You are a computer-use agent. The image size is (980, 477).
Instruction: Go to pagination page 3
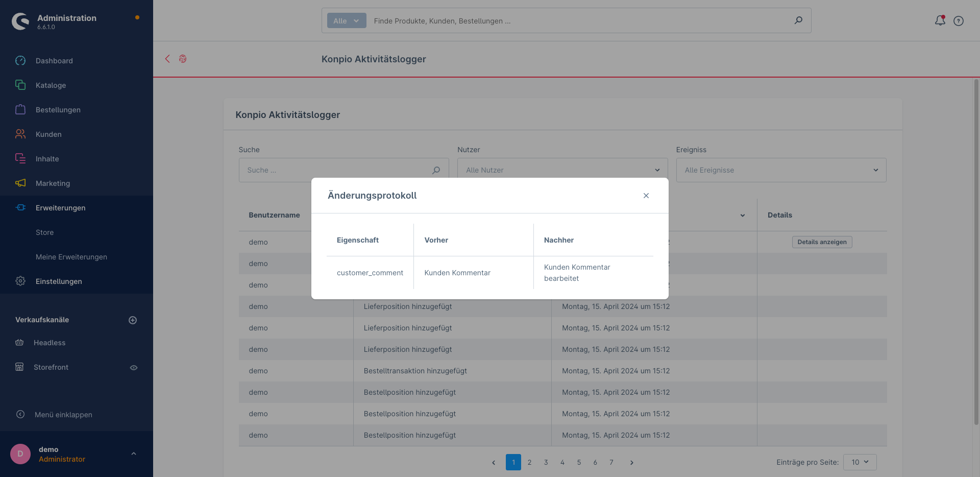coord(546,462)
